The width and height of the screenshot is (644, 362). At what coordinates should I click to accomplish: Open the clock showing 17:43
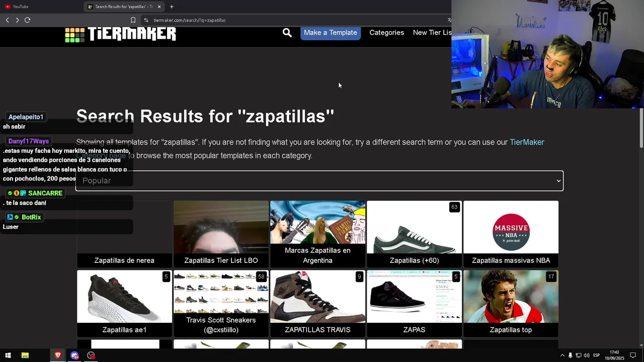(x=615, y=355)
